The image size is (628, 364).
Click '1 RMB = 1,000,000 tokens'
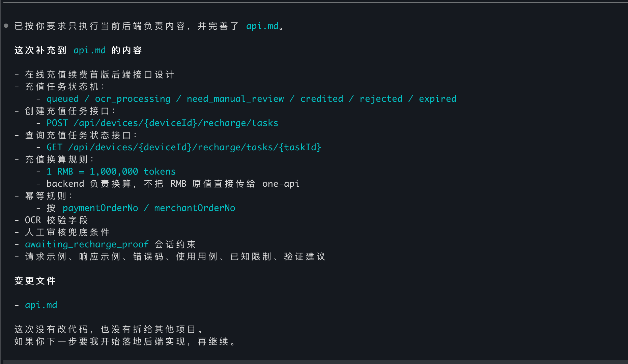tap(111, 172)
